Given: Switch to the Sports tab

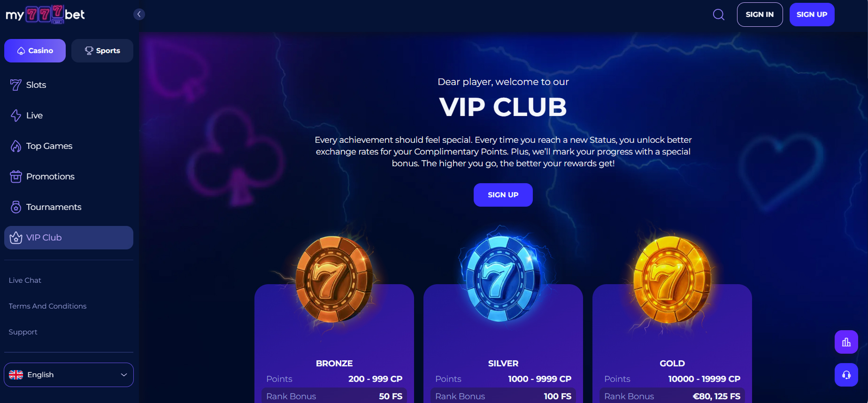Looking at the screenshot, I should pyautogui.click(x=102, y=51).
